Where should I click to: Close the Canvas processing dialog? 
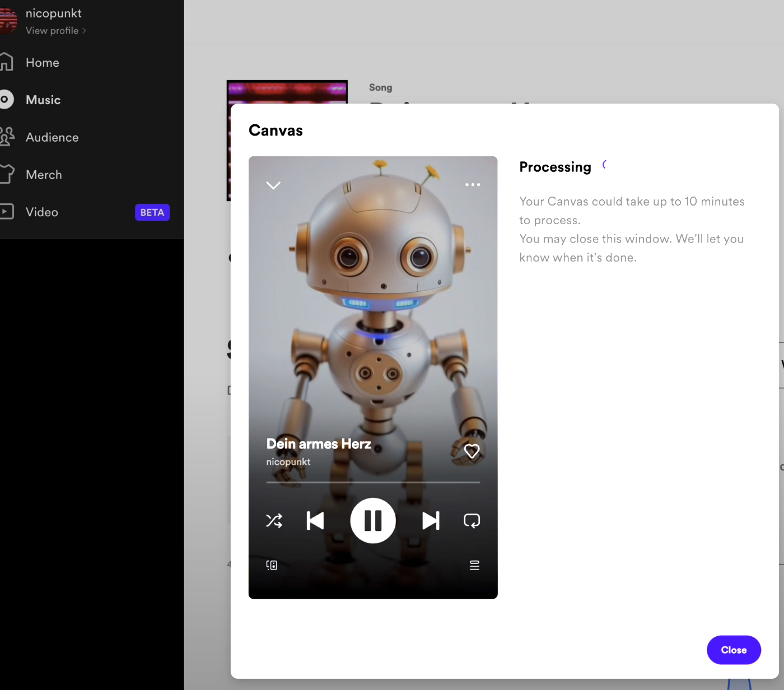click(734, 650)
